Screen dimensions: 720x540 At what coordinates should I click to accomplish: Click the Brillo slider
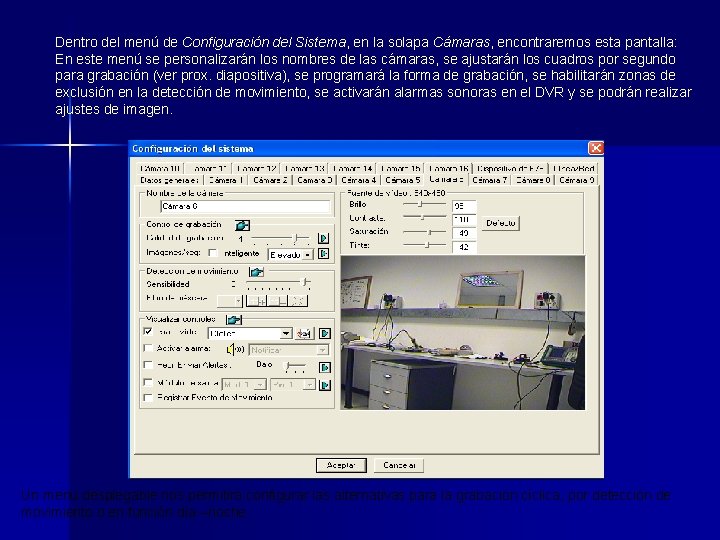pyautogui.click(x=424, y=204)
